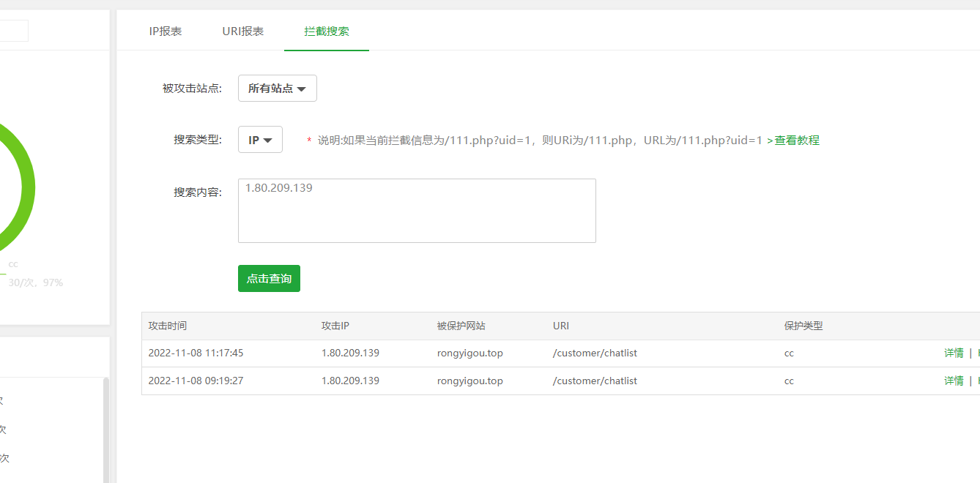Click the 30/次, 97% chart statistic
Viewport: 980px width, 483px height.
point(35,282)
